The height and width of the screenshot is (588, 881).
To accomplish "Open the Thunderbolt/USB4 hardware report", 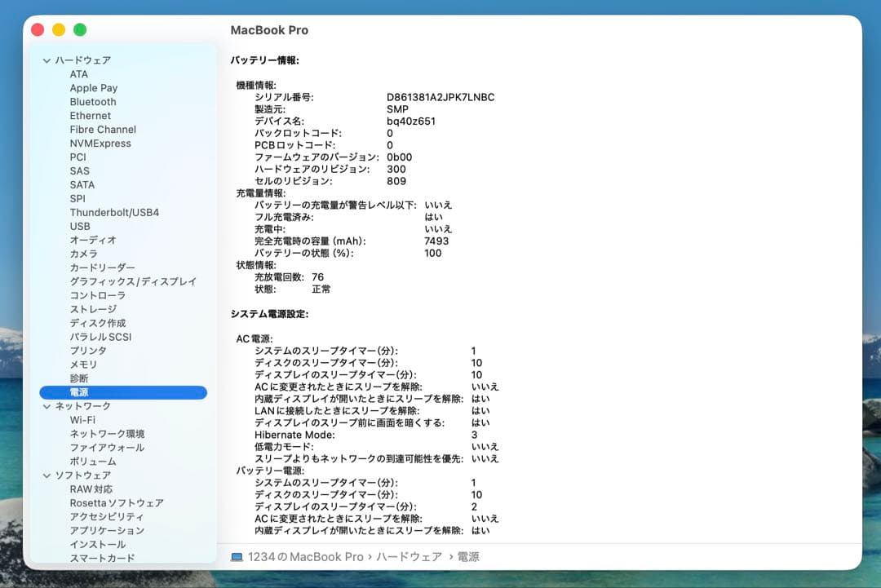I will [x=114, y=212].
